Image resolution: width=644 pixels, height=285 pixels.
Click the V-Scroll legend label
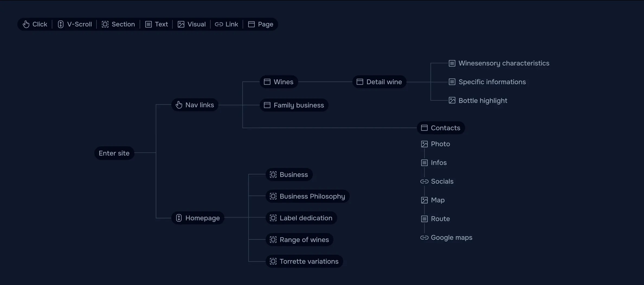79,24
